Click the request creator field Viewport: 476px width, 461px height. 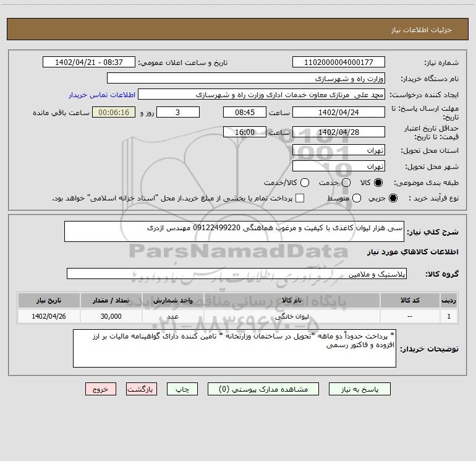[261, 94]
